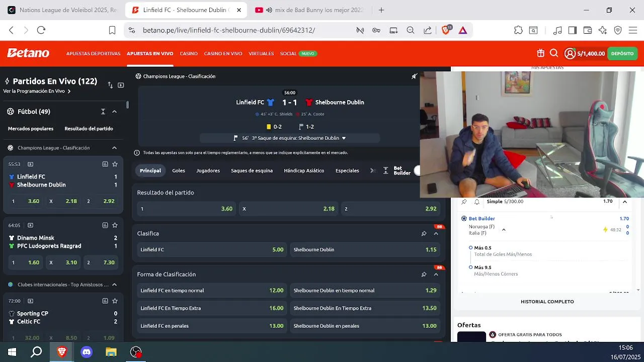This screenshot has width=644, height=362.
Task: Click the zoom magnifier icon in address bar
Action: point(411,30)
